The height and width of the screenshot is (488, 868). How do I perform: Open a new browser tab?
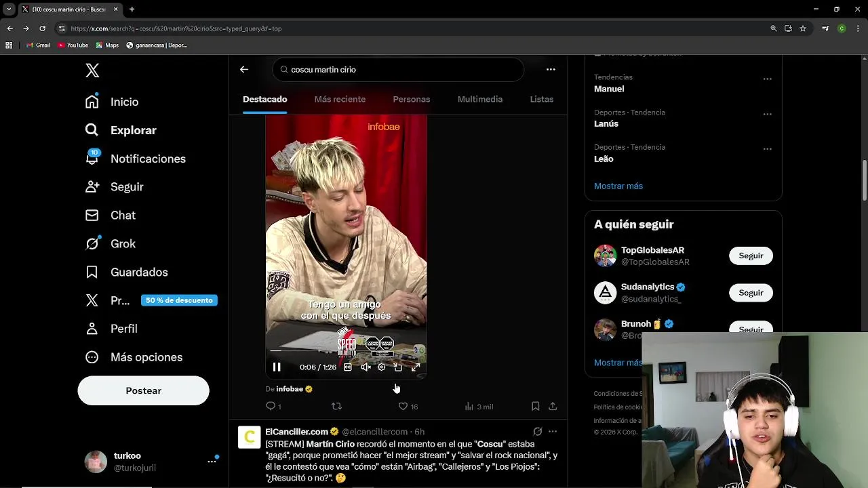[132, 9]
